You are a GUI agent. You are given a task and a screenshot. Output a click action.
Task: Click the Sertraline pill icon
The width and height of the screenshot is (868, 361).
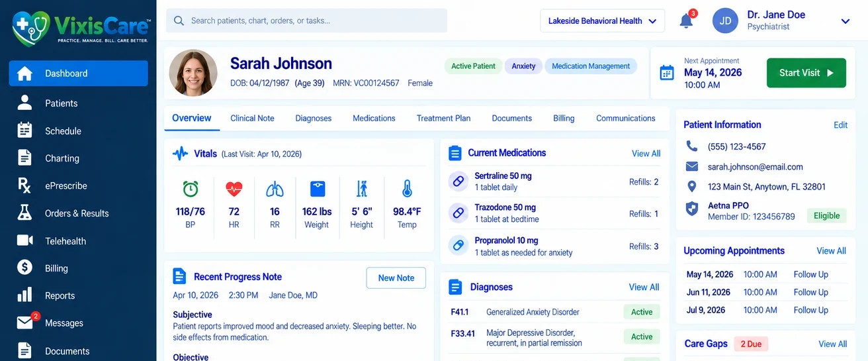pos(458,181)
